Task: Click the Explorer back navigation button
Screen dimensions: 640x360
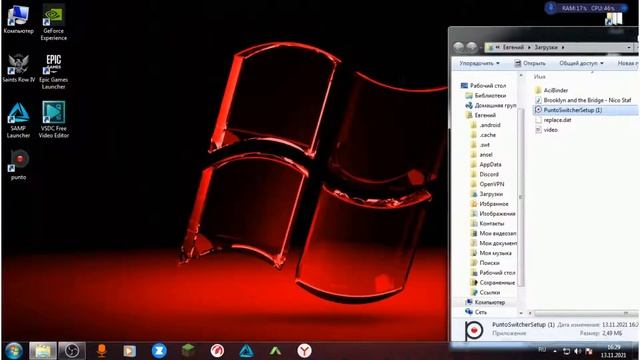Action: [459, 47]
